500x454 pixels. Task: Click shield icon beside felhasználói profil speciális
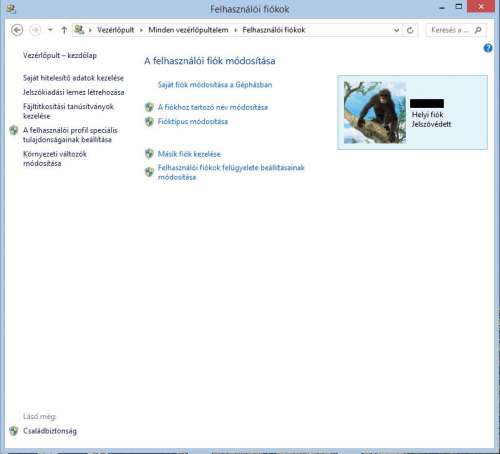(14, 130)
